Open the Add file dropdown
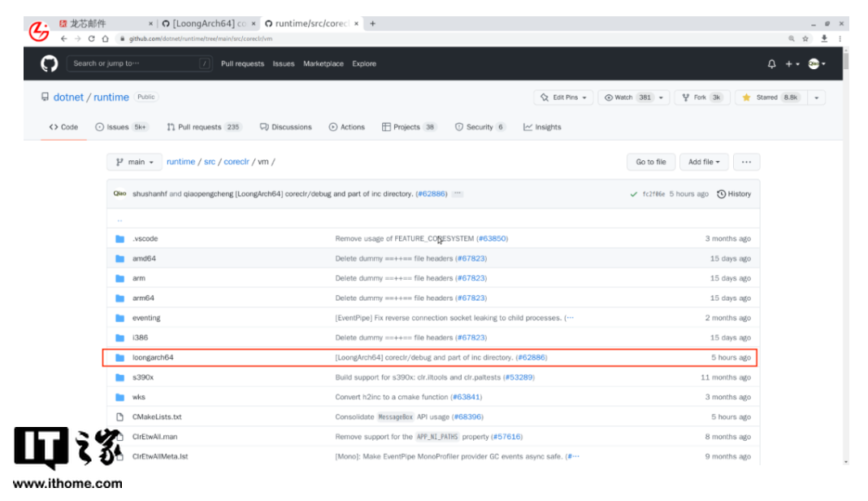The height and width of the screenshot is (501, 868). pyautogui.click(x=704, y=162)
